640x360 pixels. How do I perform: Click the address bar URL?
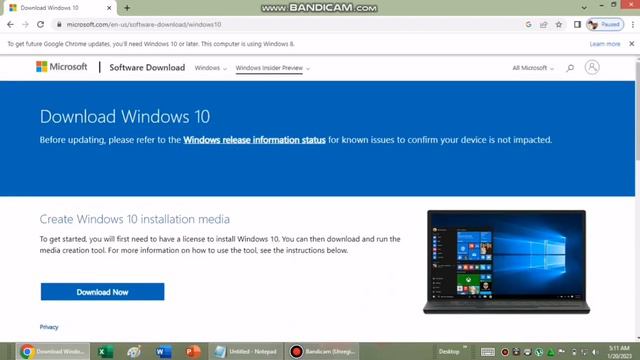click(144, 24)
